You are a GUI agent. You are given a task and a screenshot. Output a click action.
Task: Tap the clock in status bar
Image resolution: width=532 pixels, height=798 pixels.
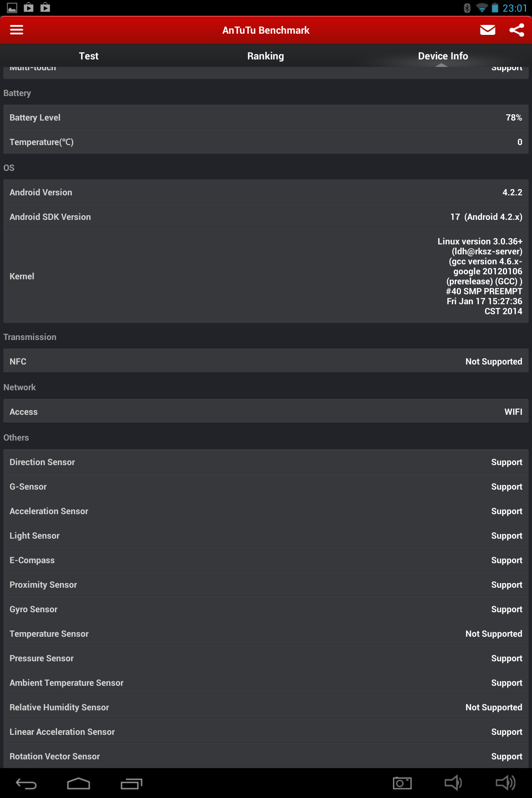click(x=515, y=8)
